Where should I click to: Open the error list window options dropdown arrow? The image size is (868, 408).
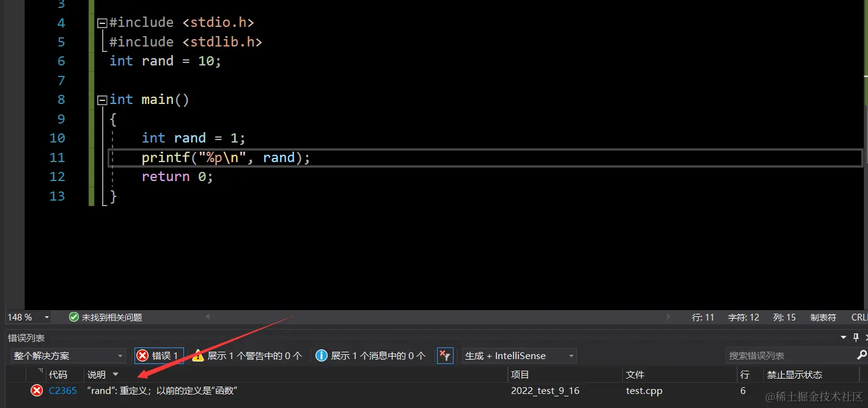pos(844,338)
